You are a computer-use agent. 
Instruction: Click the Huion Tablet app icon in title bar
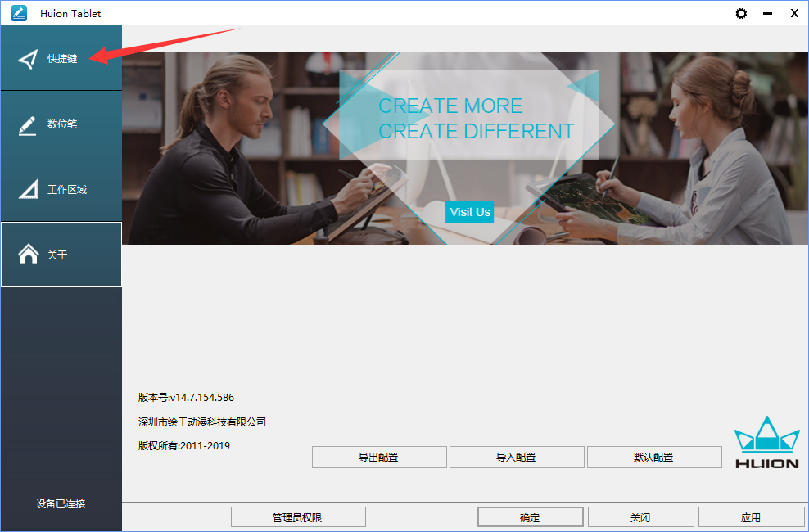pos(19,13)
